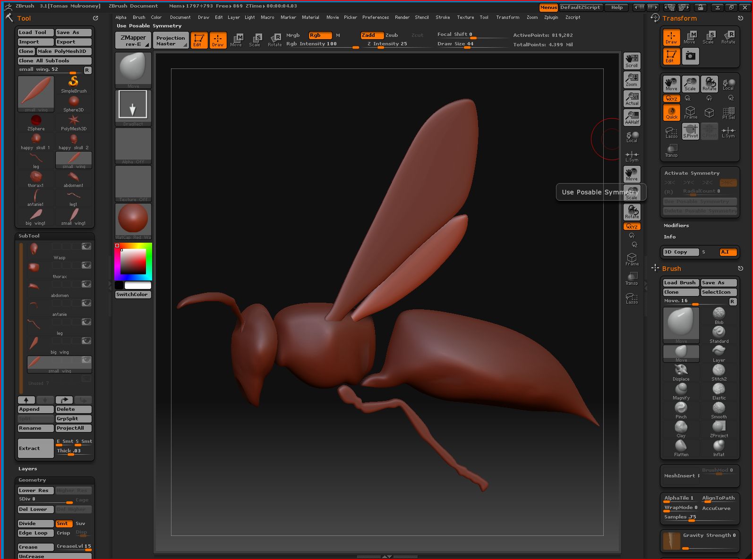Hide the big wing subtool
The height and width of the screenshot is (560, 753).
[x=86, y=341]
